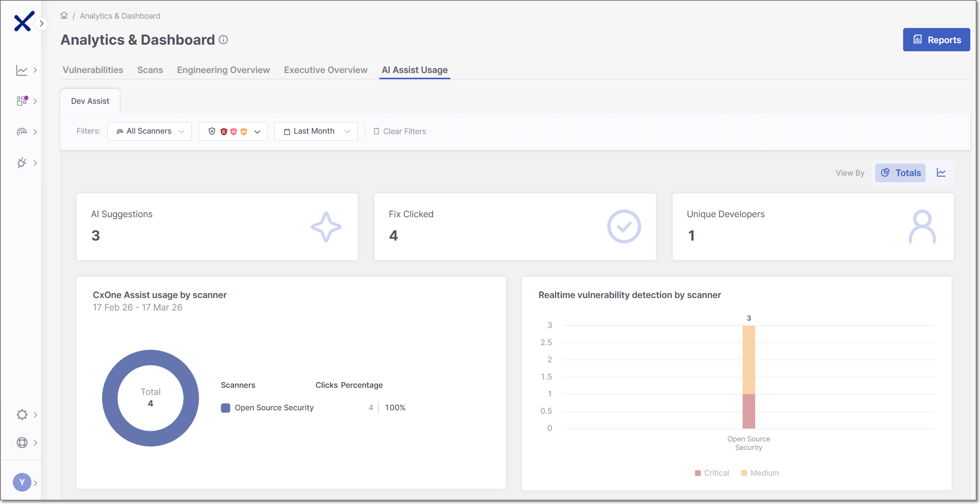The width and height of the screenshot is (980, 504).
Task: Open the applications grid sidebar icon
Action: tap(22, 101)
